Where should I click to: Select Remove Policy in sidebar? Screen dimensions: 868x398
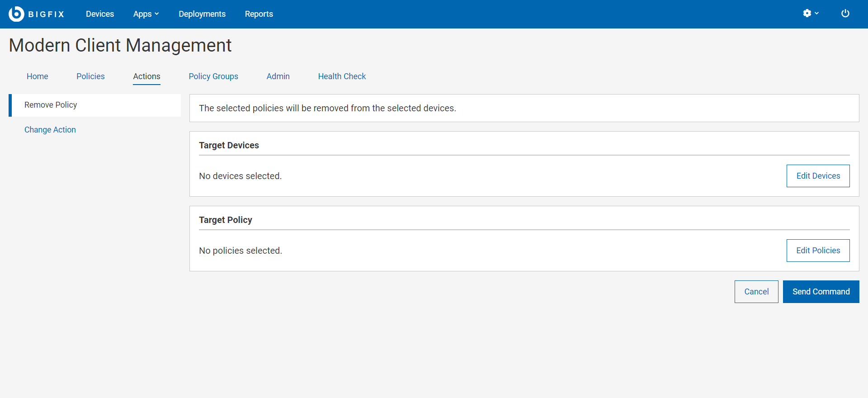point(51,105)
